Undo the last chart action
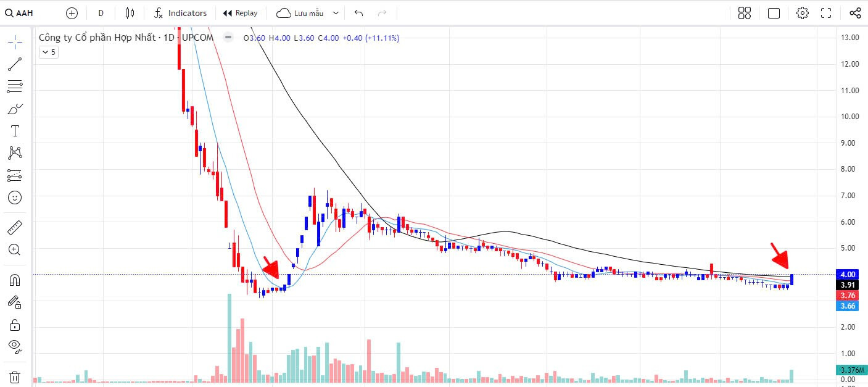The width and height of the screenshot is (868, 387). pyautogui.click(x=359, y=13)
